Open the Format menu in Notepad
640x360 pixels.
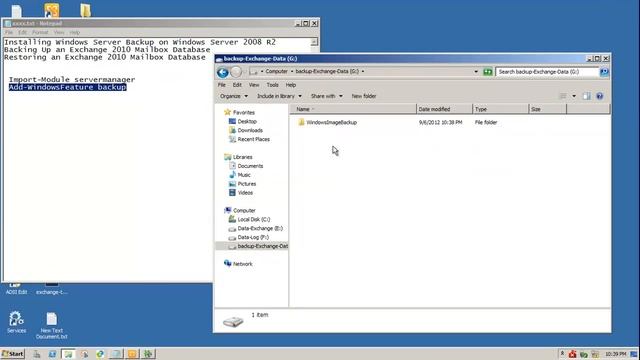click(x=40, y=32)
